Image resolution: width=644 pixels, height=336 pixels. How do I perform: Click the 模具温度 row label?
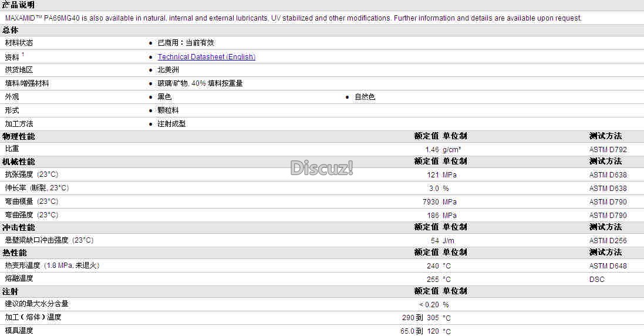coord(19,331)
